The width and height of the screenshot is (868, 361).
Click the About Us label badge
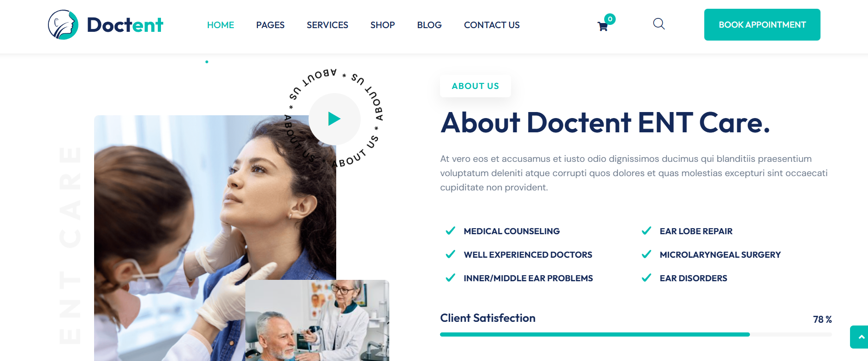[x=476, y=86]
